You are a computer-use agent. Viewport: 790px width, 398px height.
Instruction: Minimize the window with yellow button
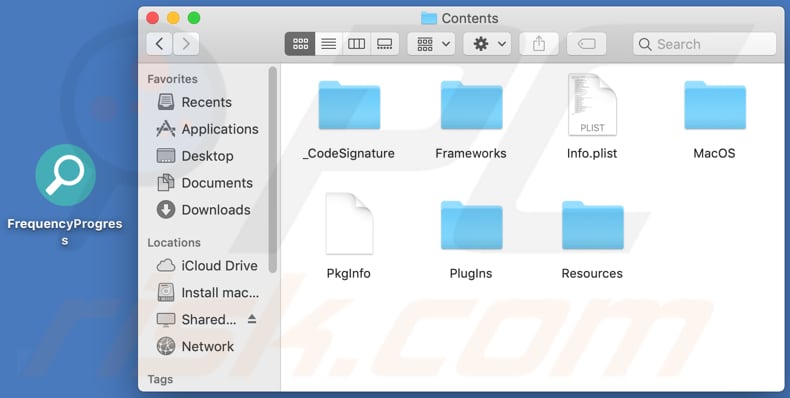tap(173, 18)
